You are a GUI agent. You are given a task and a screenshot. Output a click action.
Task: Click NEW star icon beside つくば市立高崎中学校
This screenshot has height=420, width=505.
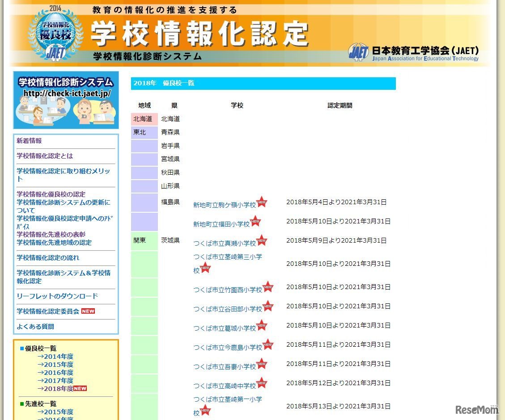(x=262, y=383)
